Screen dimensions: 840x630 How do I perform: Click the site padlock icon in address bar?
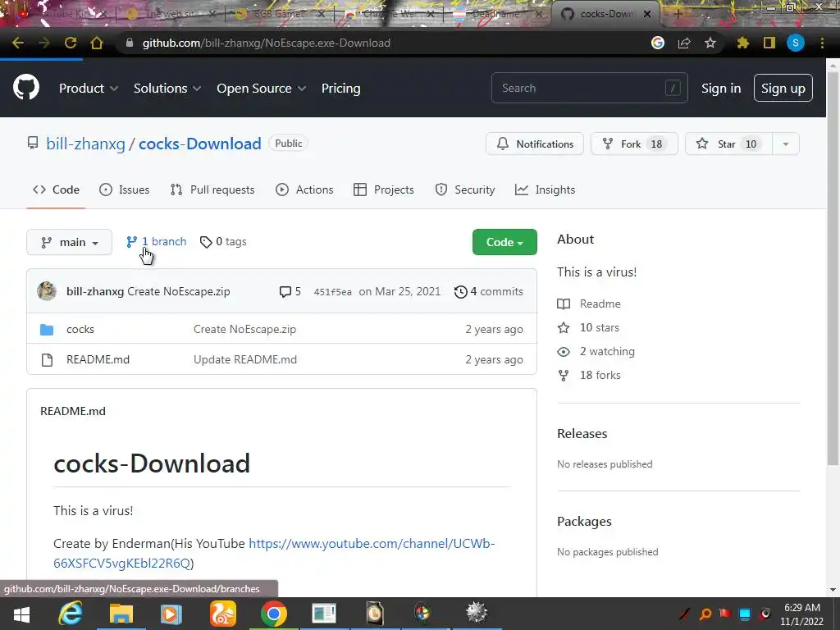(129, 43)
